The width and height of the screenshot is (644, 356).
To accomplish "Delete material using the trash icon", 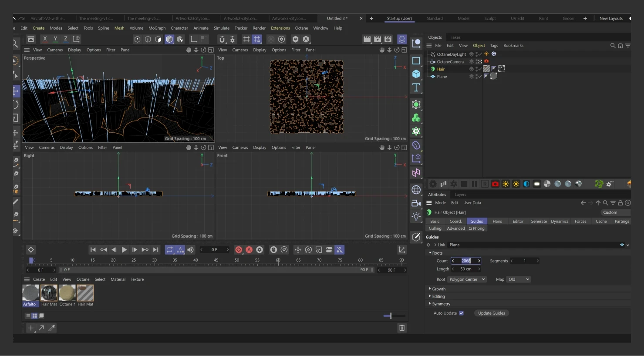I will click(x=402, y=328).
